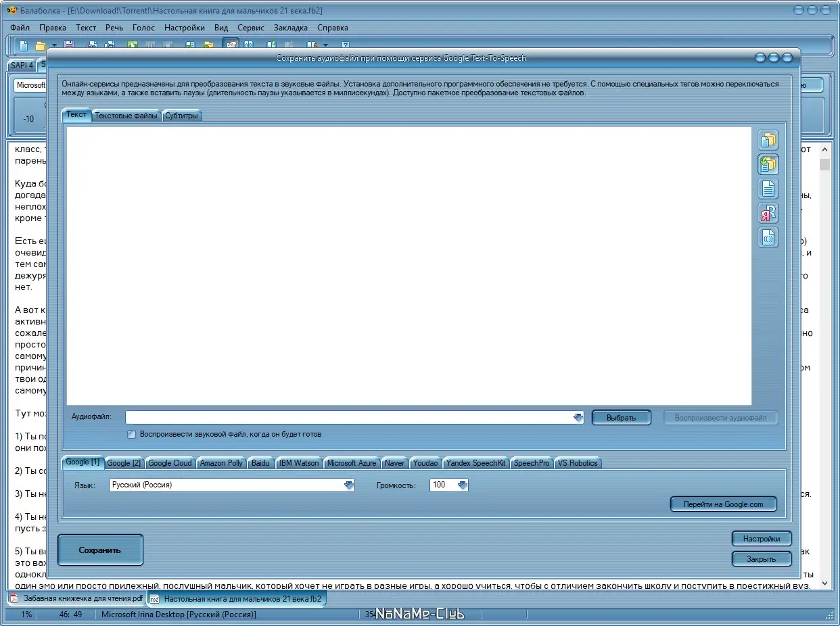Screen dimensions: 840x626
Task: Click the dialog's Настройки button
Action: 762,539
